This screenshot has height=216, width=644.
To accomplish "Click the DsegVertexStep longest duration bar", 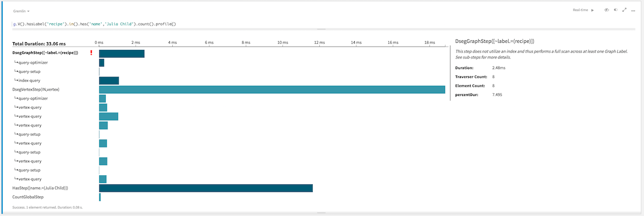I will (x=272, y=90).
